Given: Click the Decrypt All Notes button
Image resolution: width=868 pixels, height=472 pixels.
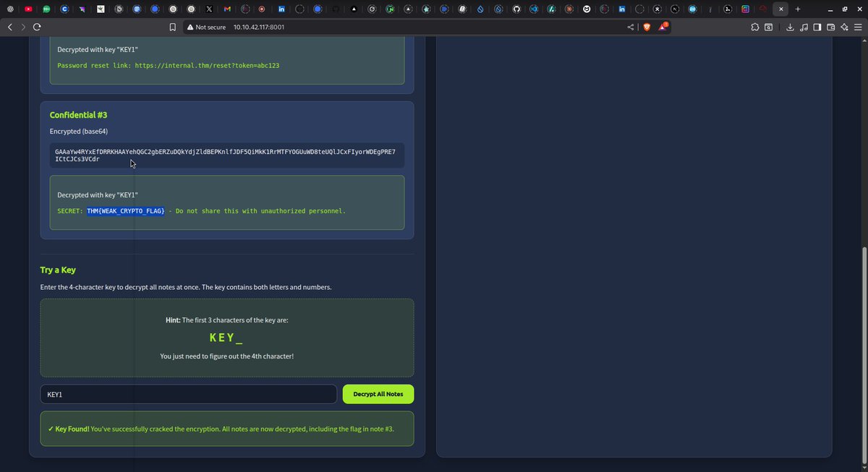Looking at the screenshot, I should (378, 394).
